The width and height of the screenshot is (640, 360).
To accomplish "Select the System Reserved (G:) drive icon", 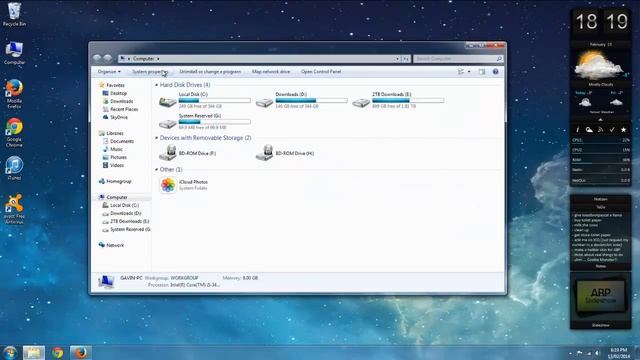I will tap(167, 123).
